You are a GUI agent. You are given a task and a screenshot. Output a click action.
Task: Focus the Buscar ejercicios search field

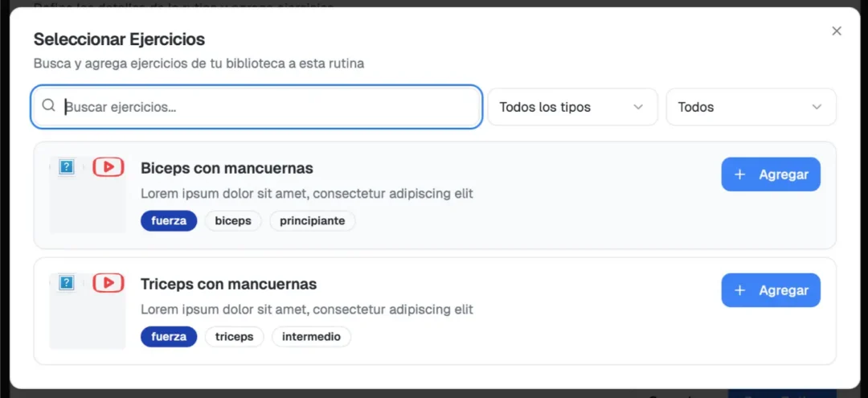click(256, 107)
